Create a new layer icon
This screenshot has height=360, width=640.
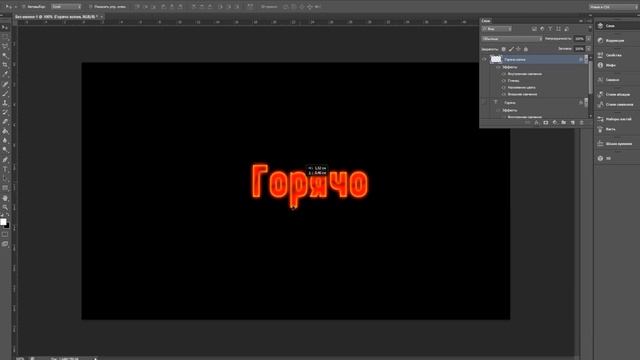pos(573,122)
